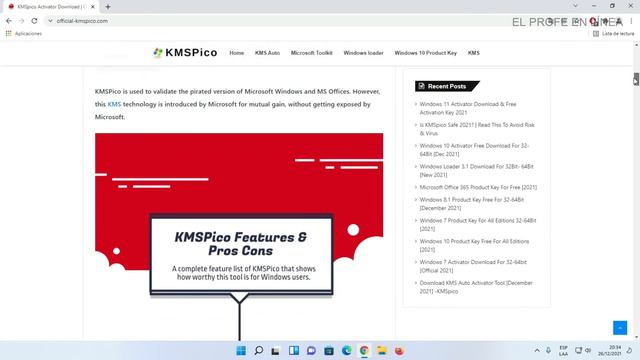640x360 pixels.
Task: Open the Aplicaciones bookmarks shortcut
Action: tap(24, 33)
